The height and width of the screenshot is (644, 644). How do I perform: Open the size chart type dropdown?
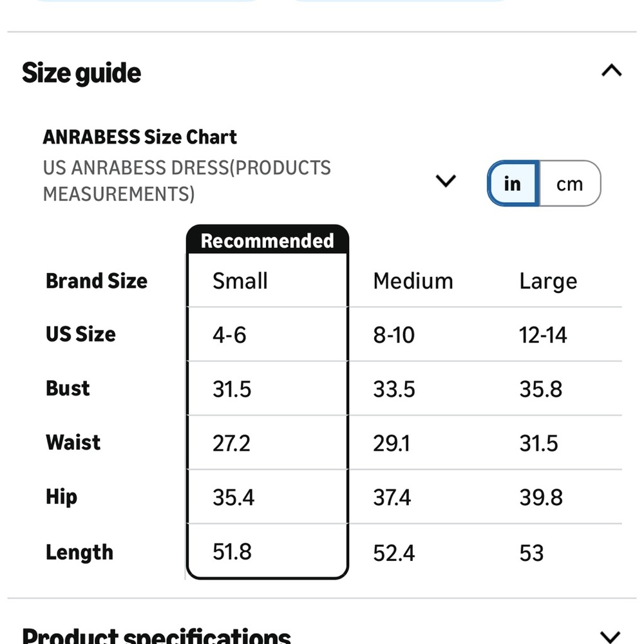coord(446,181)
